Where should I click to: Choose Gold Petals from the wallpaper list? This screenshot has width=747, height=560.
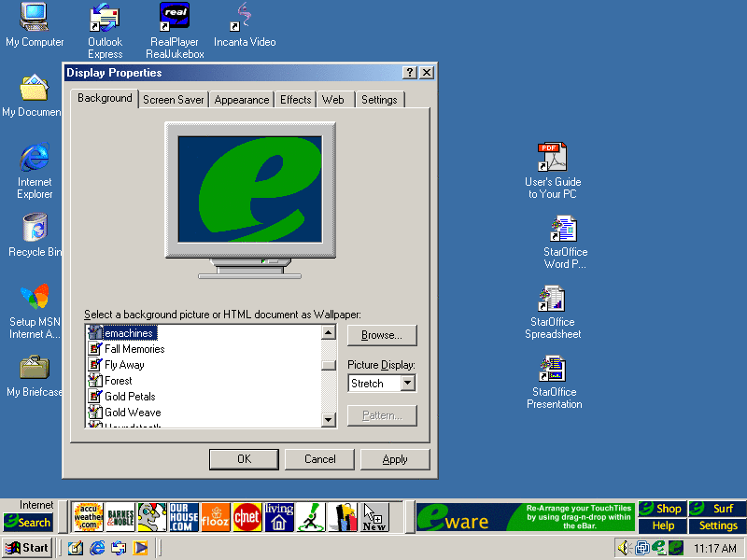pyautogui.click(x=130, y=397)
